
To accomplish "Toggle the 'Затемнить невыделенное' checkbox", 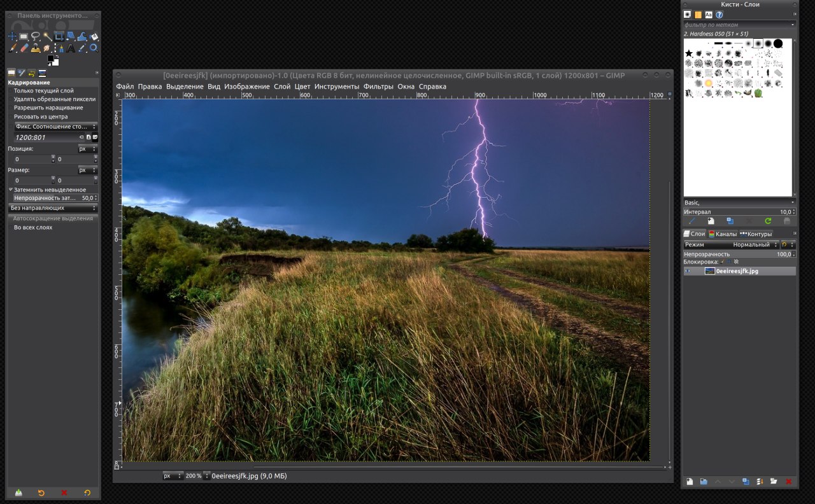I will coord(11,190).
